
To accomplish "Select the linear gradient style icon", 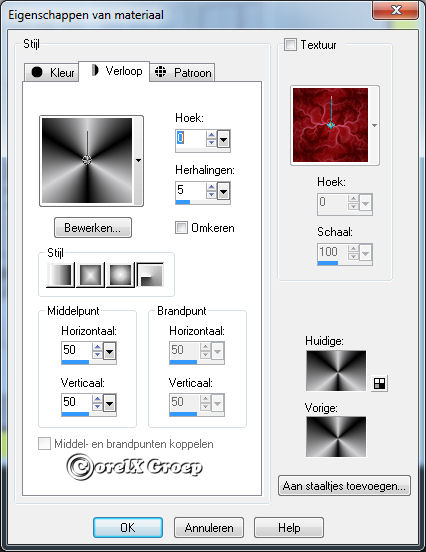I will pyautogui.click(x=61, y=275).
